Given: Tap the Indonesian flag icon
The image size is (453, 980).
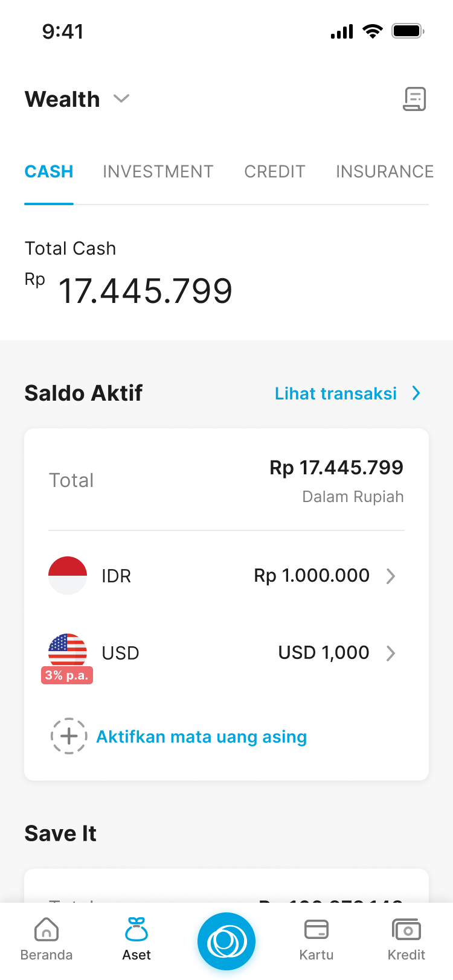Looking at the screenshot, I should pyautogui.click(x=68, y=576).
